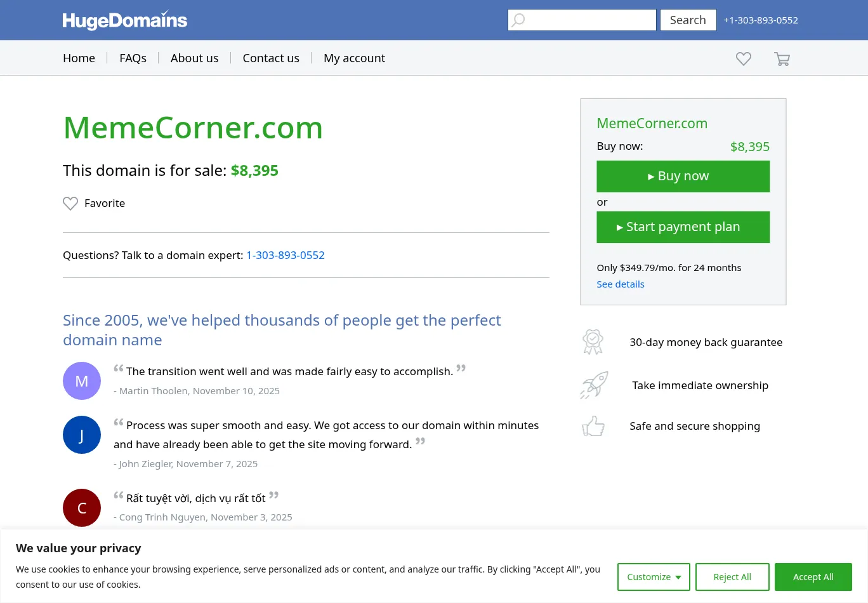Viewport: 868px width, 603px height.
Task: Click the rocket immediate ownership icon
Action: 594,385
